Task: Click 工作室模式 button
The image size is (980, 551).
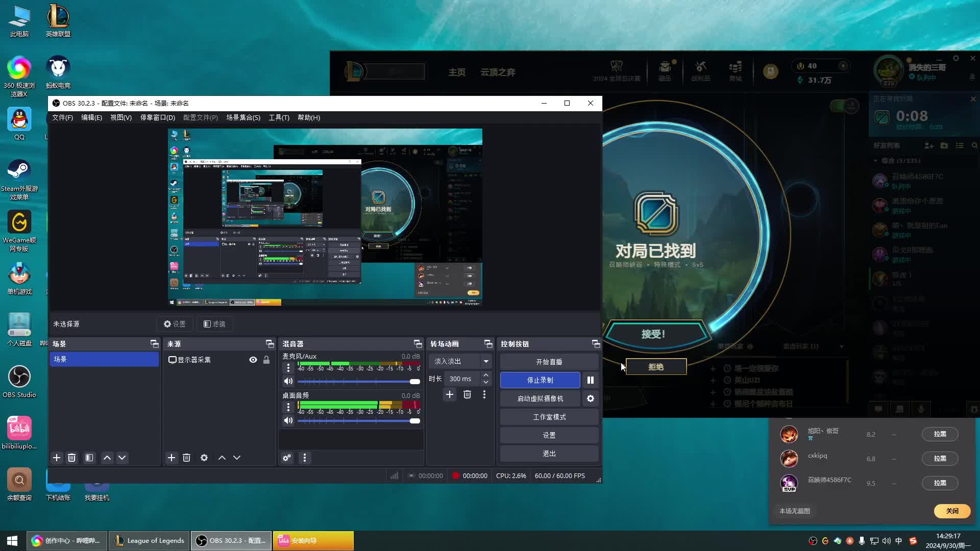Action: click(549, 417)
